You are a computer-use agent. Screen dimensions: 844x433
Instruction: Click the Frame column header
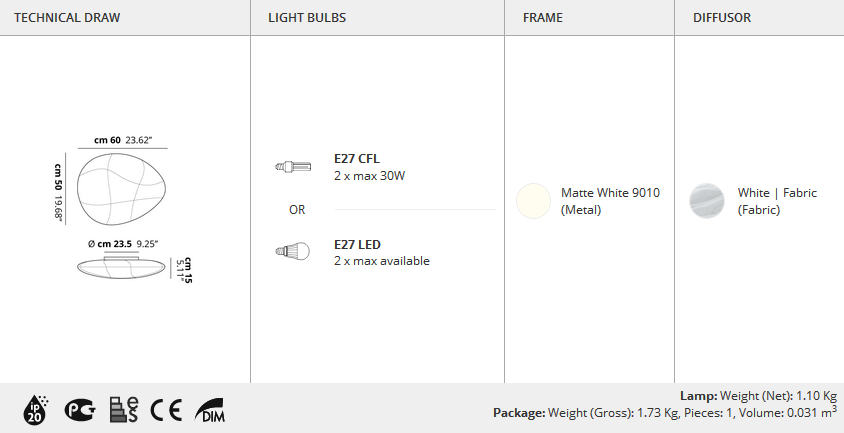[543, 18]
